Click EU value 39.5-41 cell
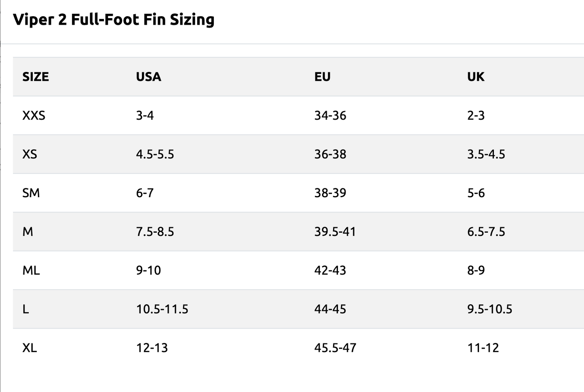This screenshot has height=392, width=584. pyautogui.click(x=335, y=232)
